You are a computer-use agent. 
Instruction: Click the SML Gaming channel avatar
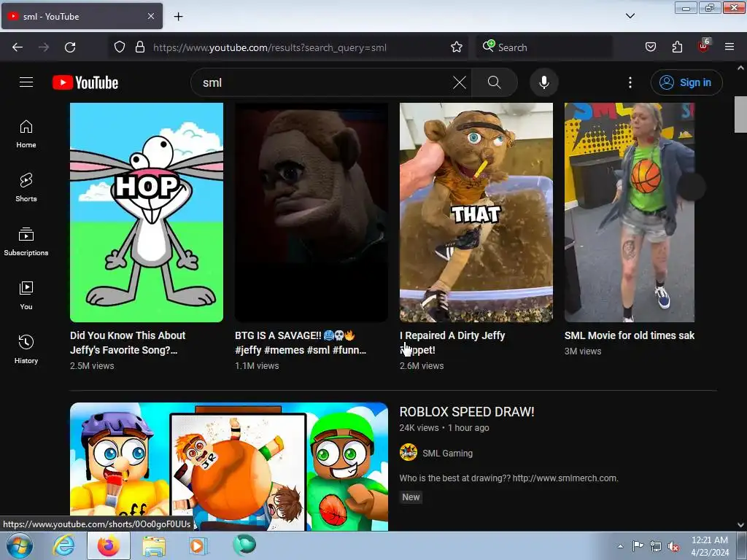(x=409, y=452)
